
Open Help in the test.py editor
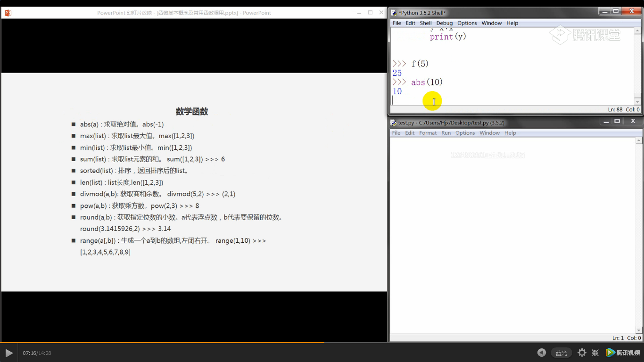tap(510, 133)
